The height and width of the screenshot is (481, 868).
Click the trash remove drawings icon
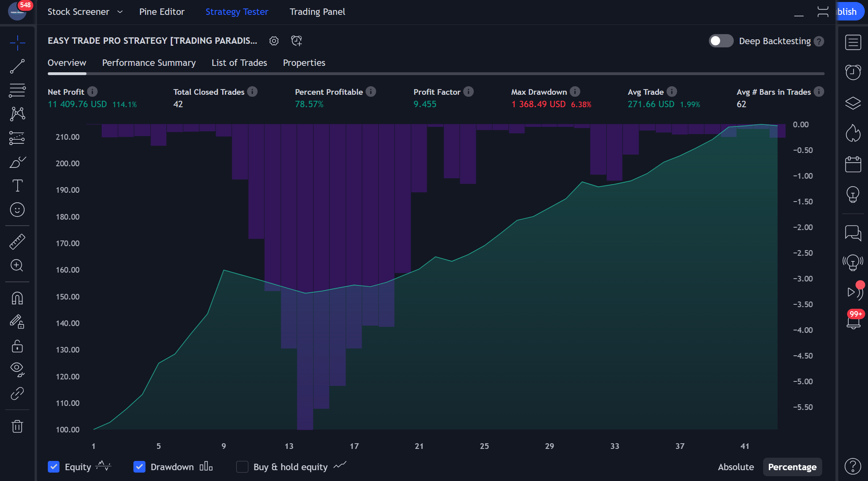pos(17,426)
